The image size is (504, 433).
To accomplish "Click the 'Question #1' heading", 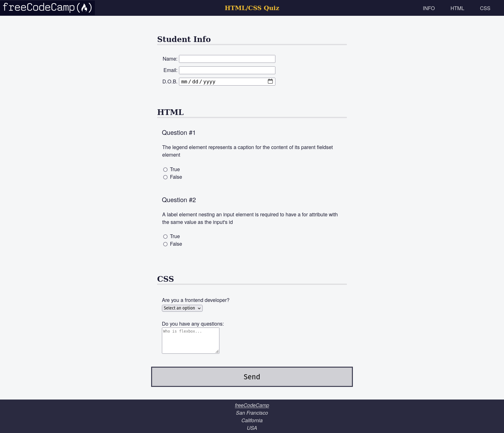I will [x=179, y=133].
